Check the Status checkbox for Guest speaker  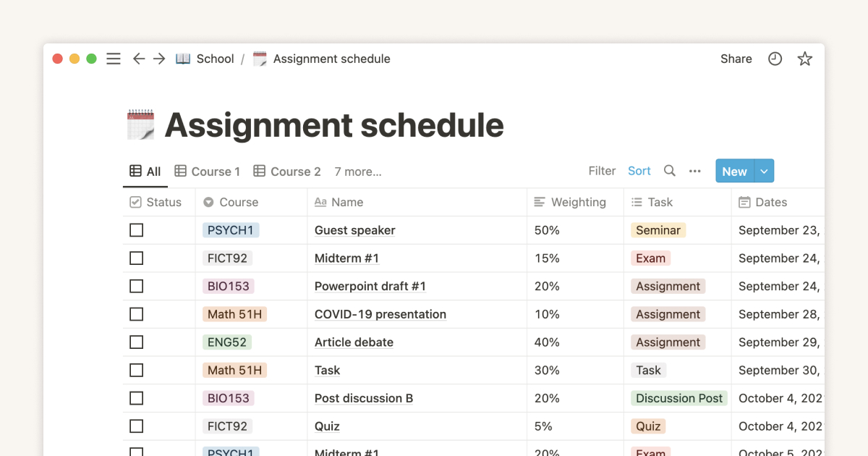(136, 229)
